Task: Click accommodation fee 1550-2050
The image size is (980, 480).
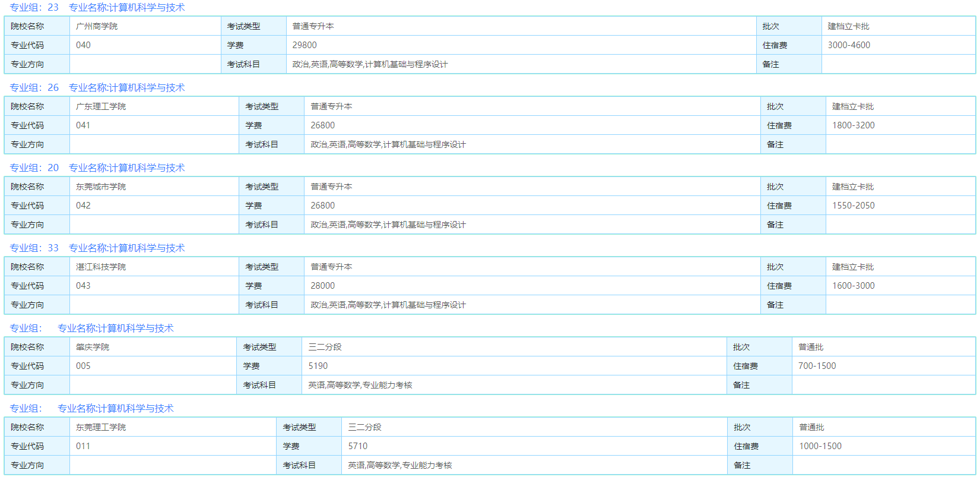Action: (x=854, y=206)
